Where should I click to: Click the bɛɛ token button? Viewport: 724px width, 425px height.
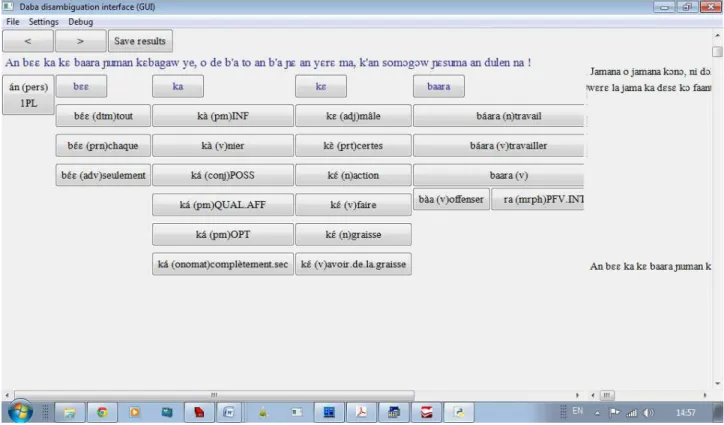[81, 86]
